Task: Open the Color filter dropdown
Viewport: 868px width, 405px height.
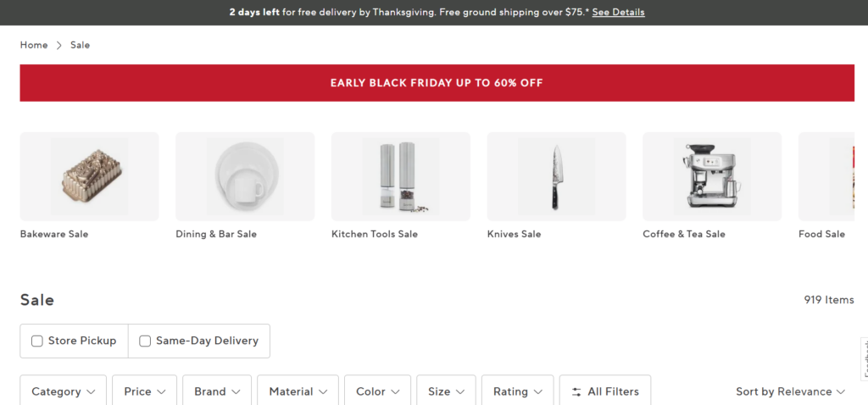Action: tap(377, 391)
